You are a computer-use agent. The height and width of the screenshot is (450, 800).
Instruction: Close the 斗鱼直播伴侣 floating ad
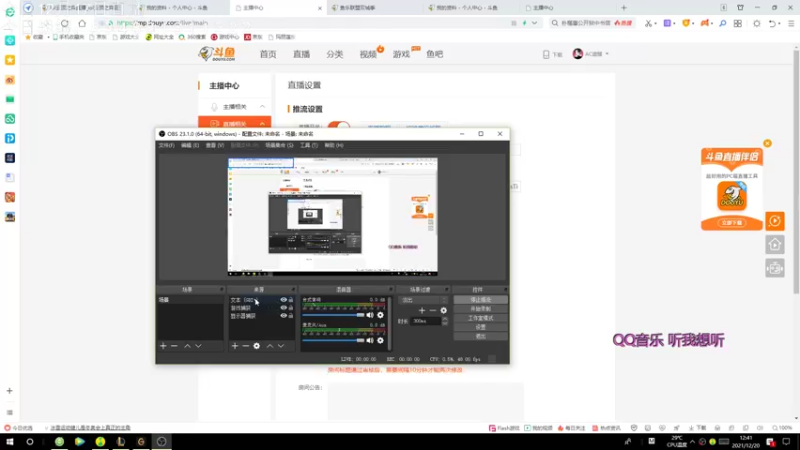(767, 143)
